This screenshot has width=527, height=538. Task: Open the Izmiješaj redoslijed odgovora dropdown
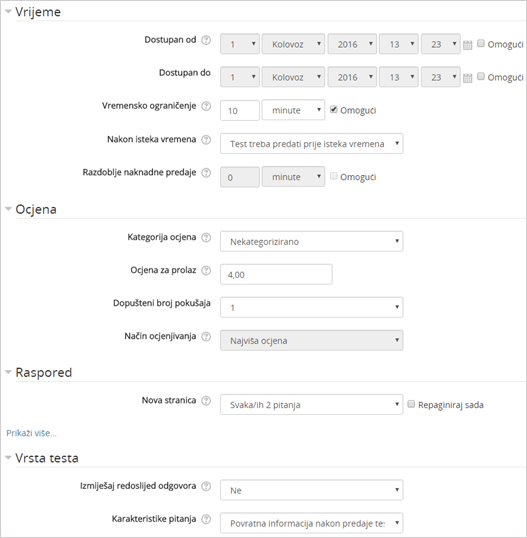coord(312,490)
